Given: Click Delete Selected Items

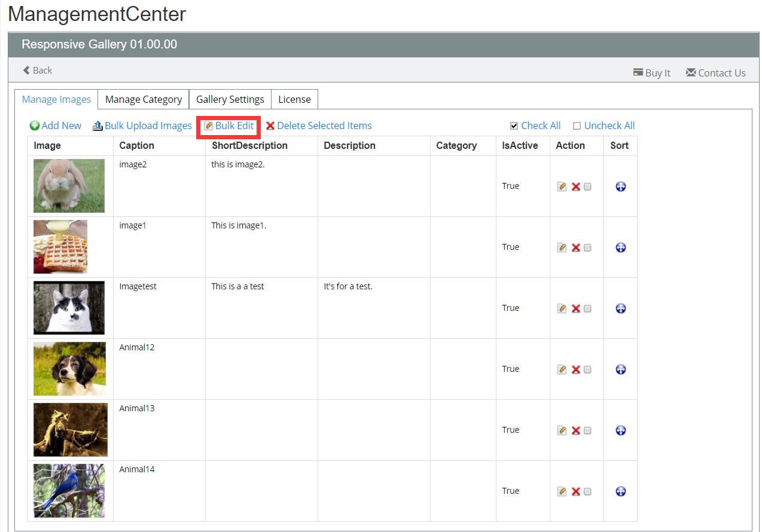Looking at the screenshot, I should click(x=319, y=126).
